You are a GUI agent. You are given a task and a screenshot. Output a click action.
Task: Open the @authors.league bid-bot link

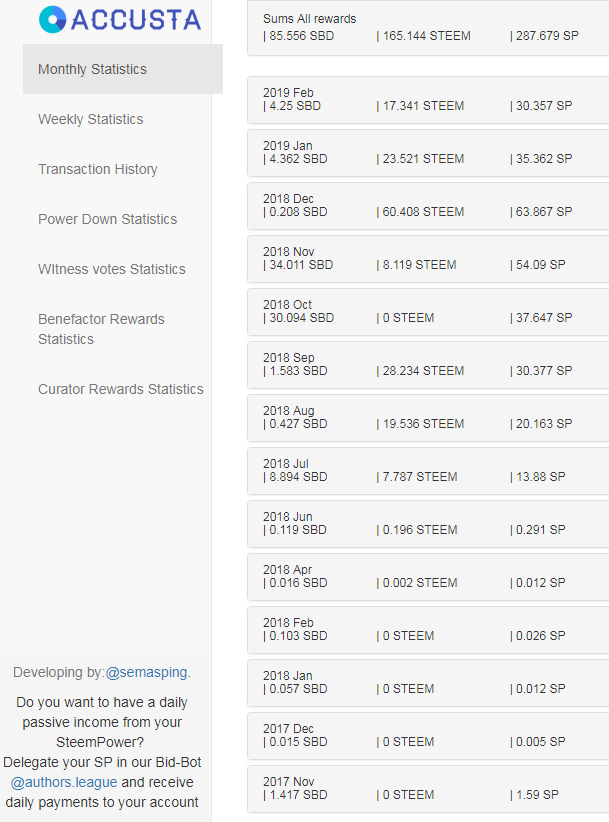(x=64, y=782)
